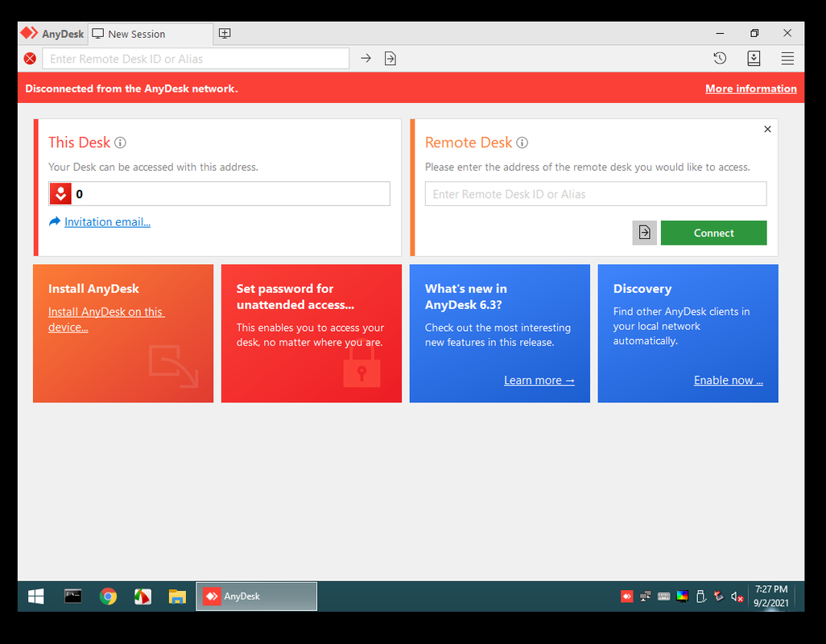Open the taskbar clock showing 7:27 PM
The height and width of the screenshot is (644, 826).
[771, 596]
